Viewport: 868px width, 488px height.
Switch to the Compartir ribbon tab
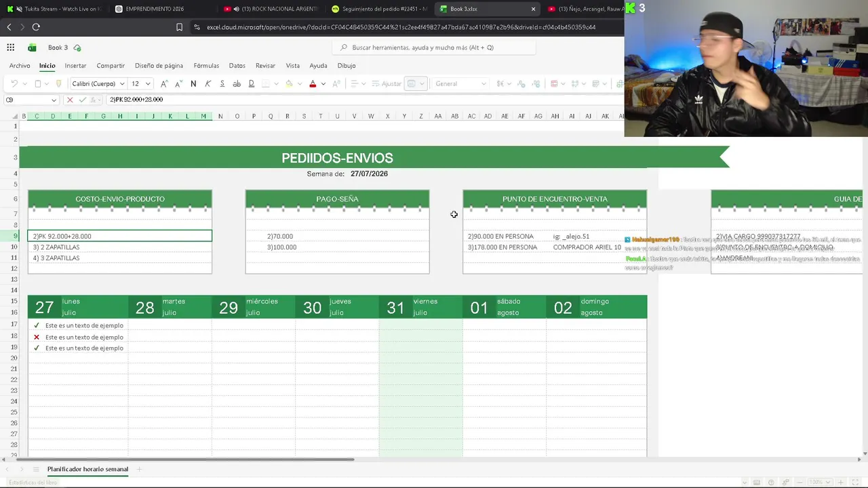pyautogui.click(x=111, y=66)
